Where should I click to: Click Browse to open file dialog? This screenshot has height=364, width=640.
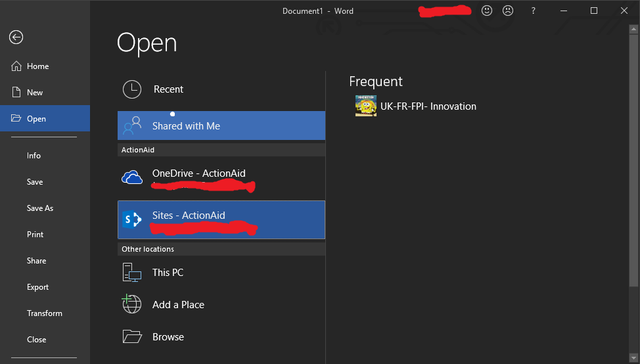click(x=221, y=337)
